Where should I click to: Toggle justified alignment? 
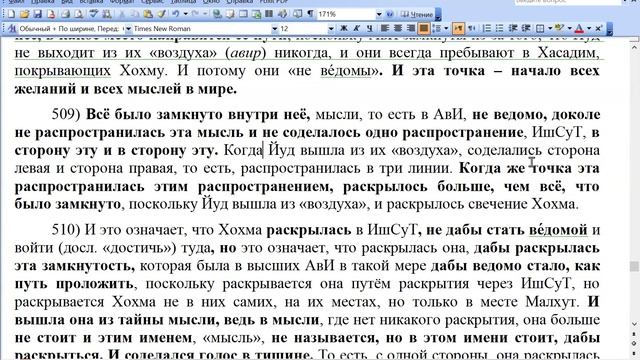[x=424, y=28]
